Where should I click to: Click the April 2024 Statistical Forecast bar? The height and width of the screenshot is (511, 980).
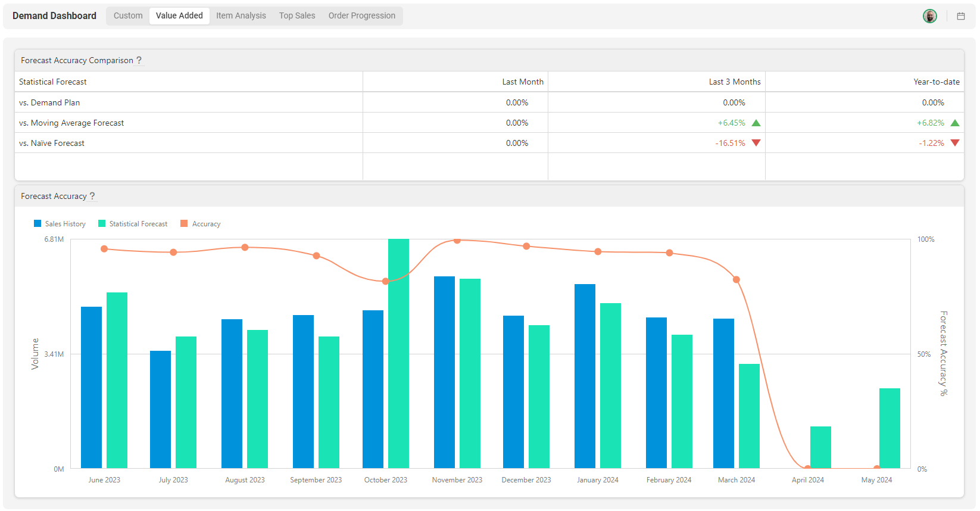click(x=820, y=447)
